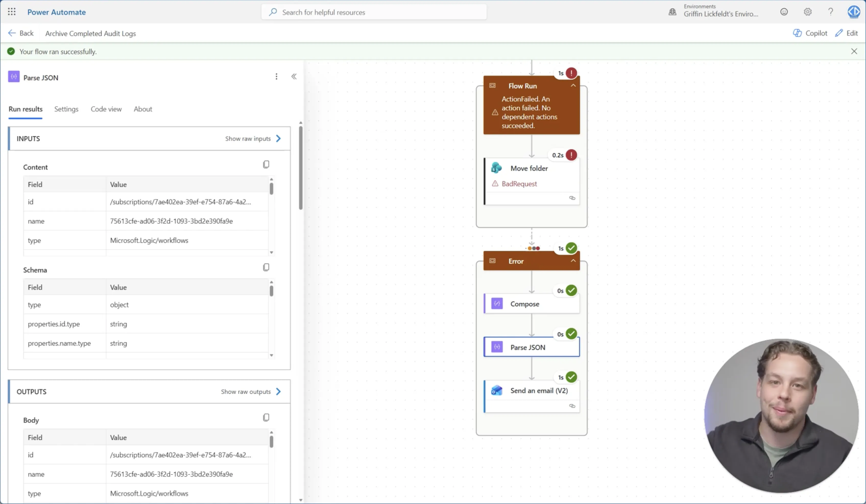Click the Parse JSON icon on the canvas
This screenshot has width=866, height=504.
tap(497, 347)
